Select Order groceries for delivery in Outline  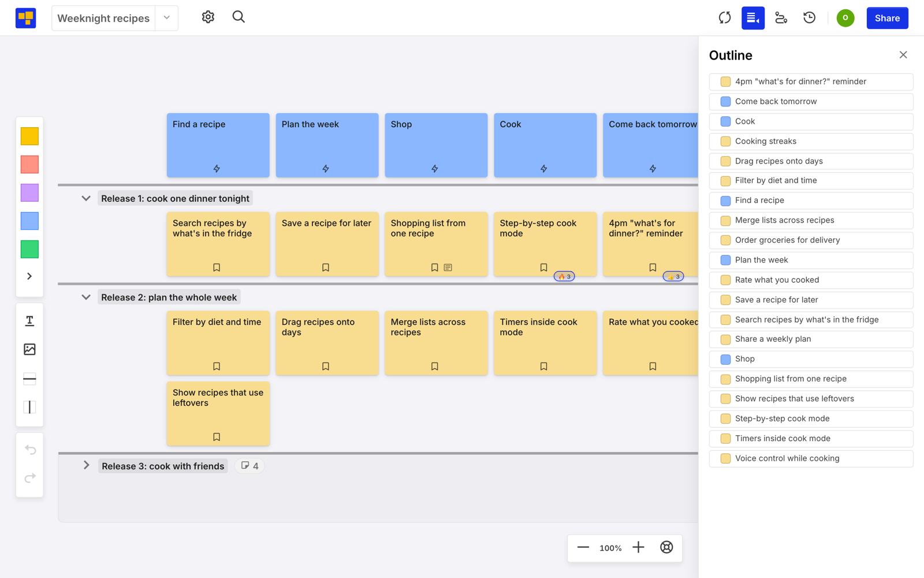coord(811,240)
